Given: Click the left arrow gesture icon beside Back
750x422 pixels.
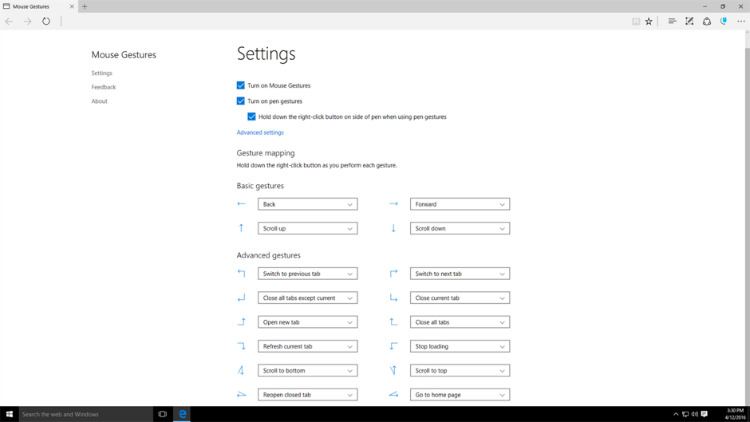Looking at the screenshot, I should tap(241, 204).
